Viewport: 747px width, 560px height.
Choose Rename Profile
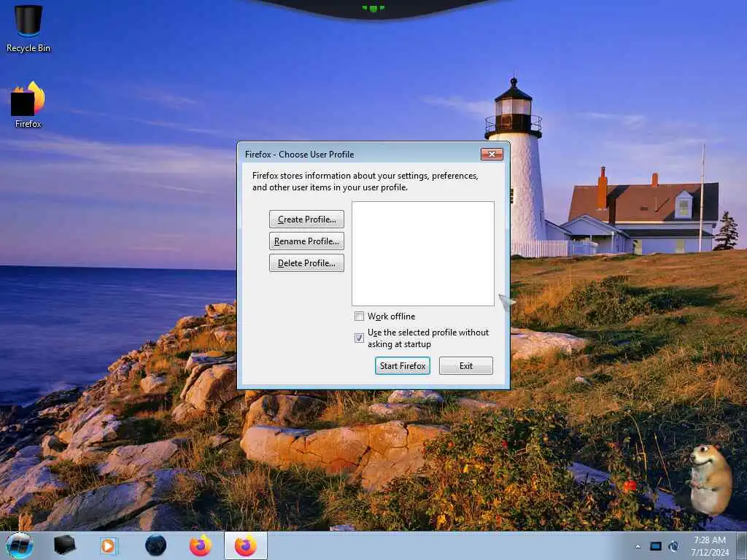(307, 241)
